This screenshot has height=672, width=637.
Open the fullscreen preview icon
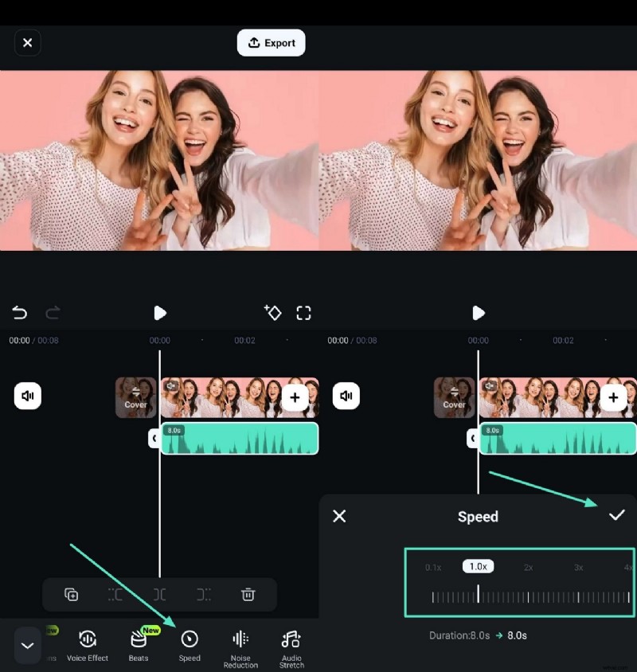tap(303, 313)
